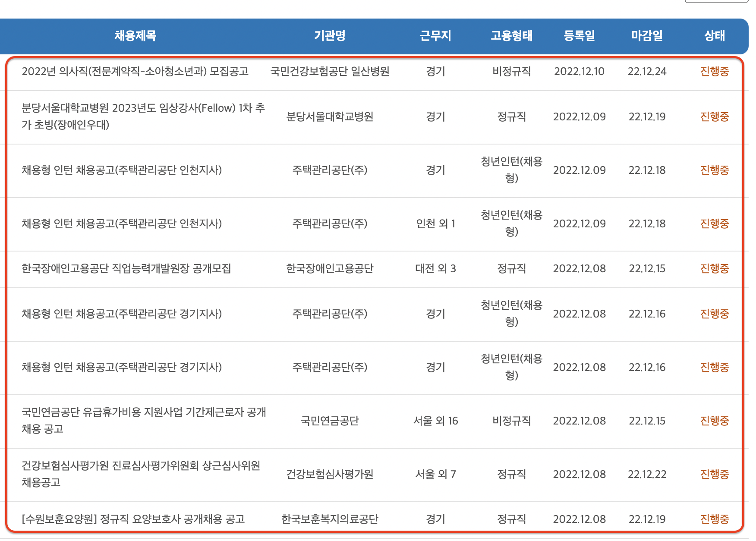Open the [수원보훈요양원] 요양보호사 공개채용 posting

pos(133,519)
